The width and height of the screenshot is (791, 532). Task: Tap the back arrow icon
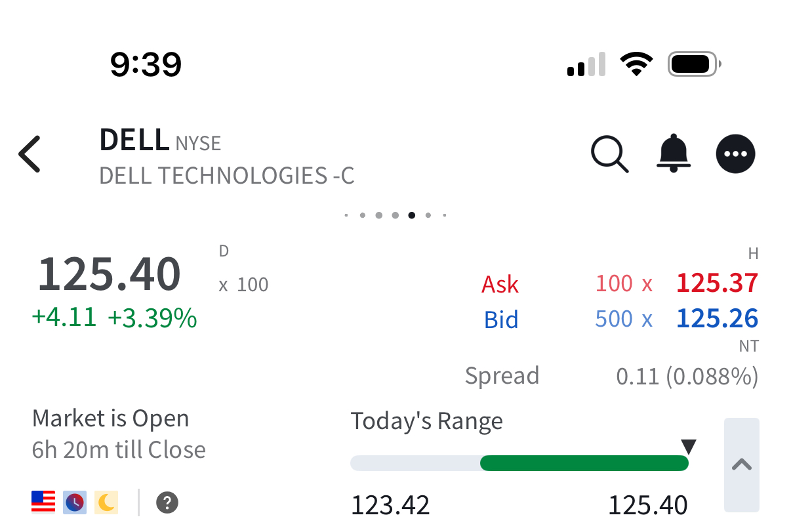click(x=30, y=154)
